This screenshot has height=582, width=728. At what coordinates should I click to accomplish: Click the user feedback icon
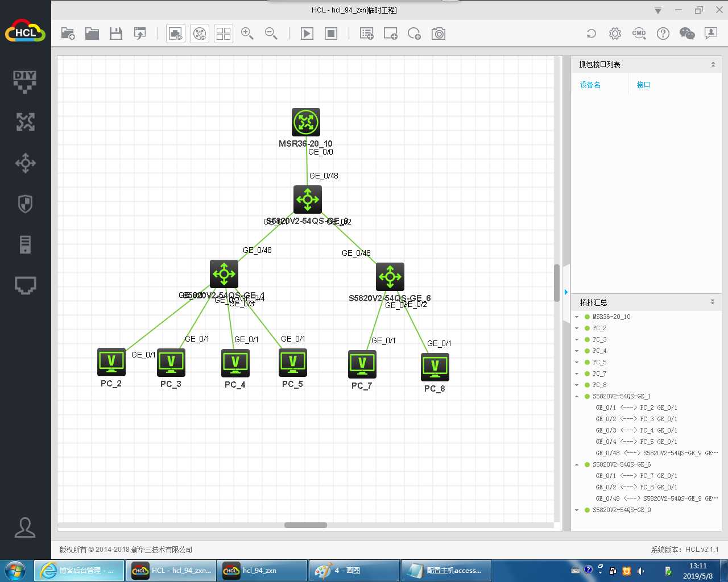point(711,34)
